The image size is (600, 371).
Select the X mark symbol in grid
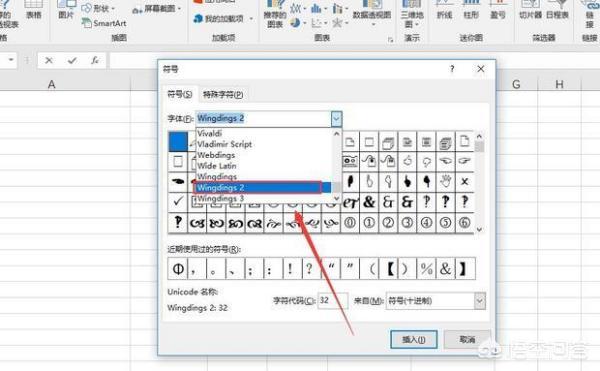tap(465, 181)
